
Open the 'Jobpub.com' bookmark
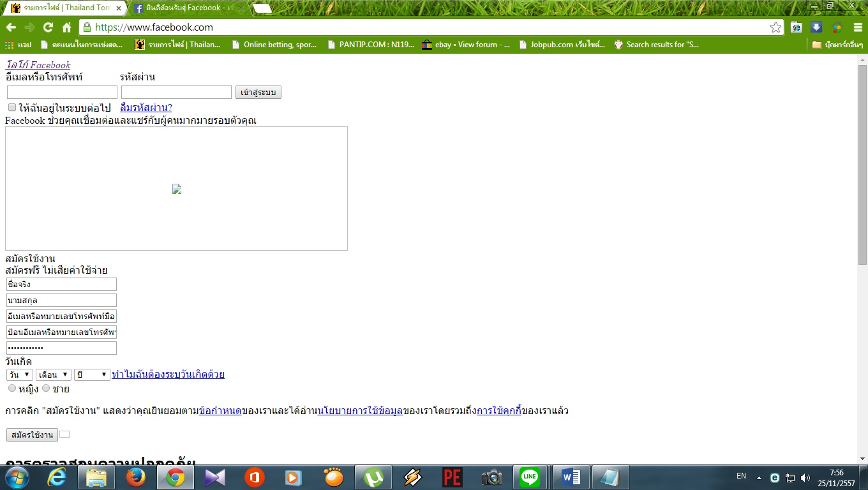tap(562, 45)
